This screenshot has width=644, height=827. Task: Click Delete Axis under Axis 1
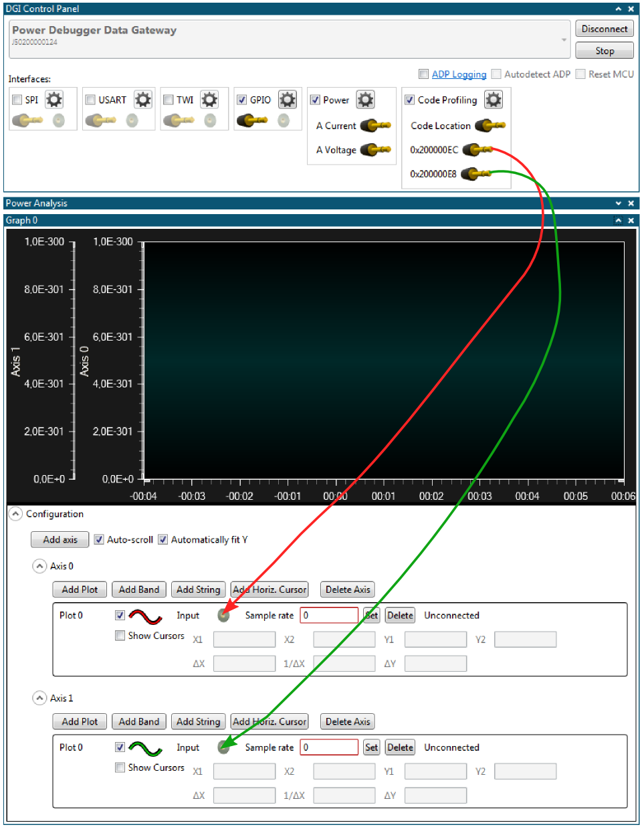point(348,721)
